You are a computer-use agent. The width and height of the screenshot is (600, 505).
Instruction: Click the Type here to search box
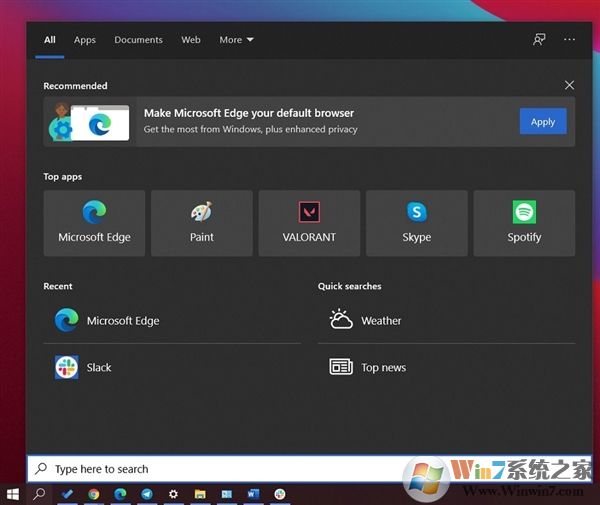200,469
